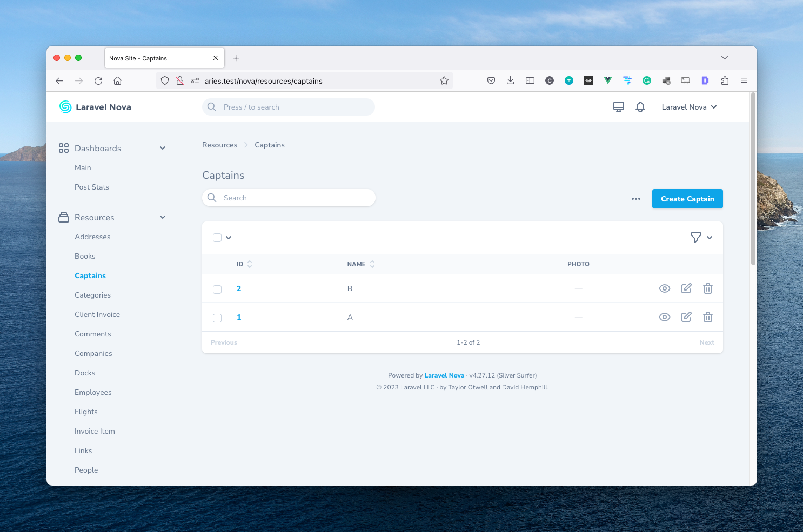This screenshot has height=532, width=803.
Task: Click the captains search field
Action: pos(288,198)
